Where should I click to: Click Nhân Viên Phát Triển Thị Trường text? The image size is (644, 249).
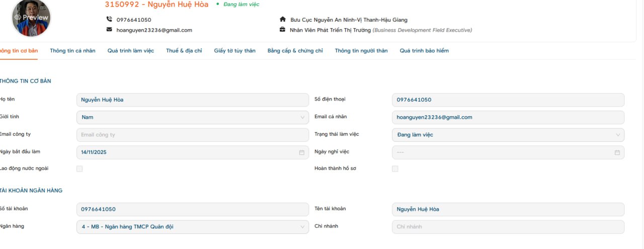pos(330,30)
